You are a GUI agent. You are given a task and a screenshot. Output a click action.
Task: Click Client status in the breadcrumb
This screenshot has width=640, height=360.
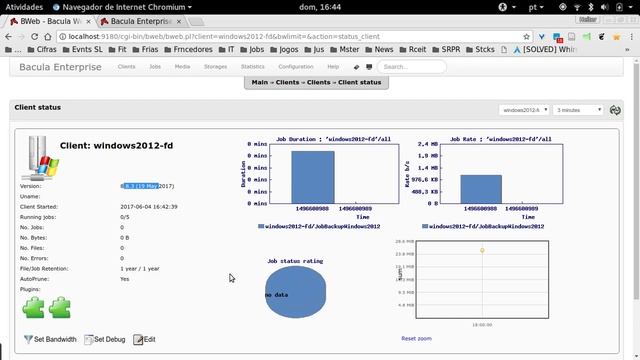click(360, 82)
